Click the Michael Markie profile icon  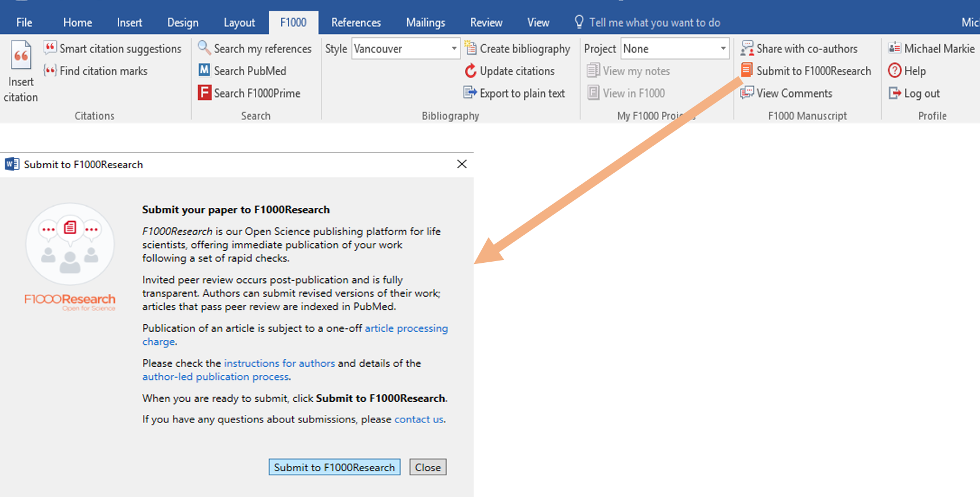pyautogui.click(x=894, y=48)
